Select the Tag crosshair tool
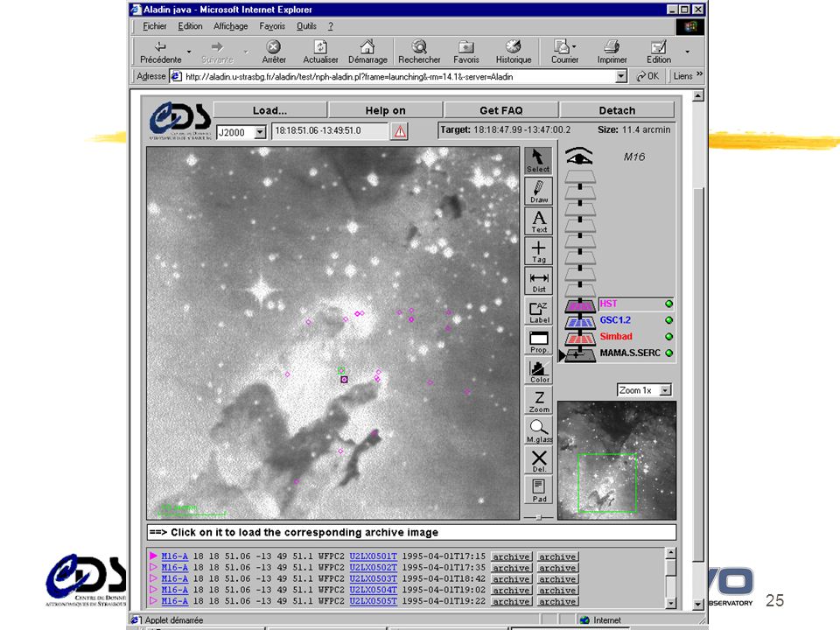 [538, 251]
